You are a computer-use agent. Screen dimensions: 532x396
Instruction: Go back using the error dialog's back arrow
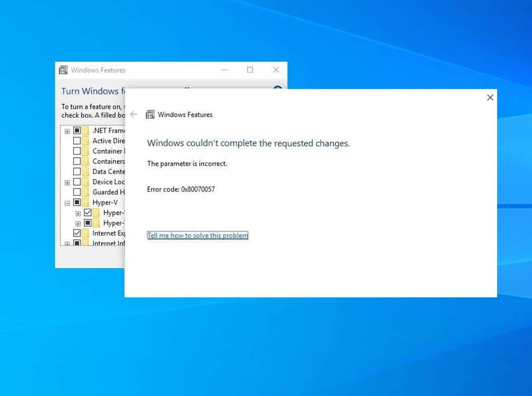[x=134, y=114]
